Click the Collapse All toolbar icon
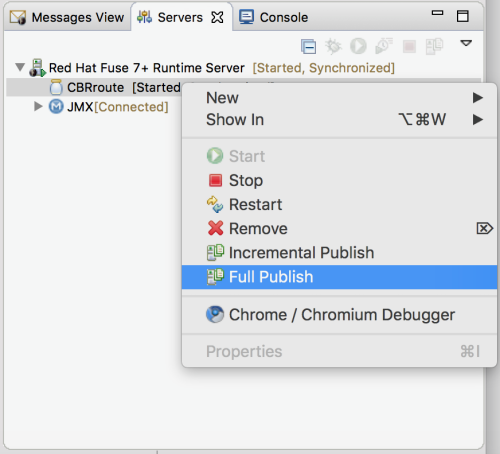 [308, 46]
